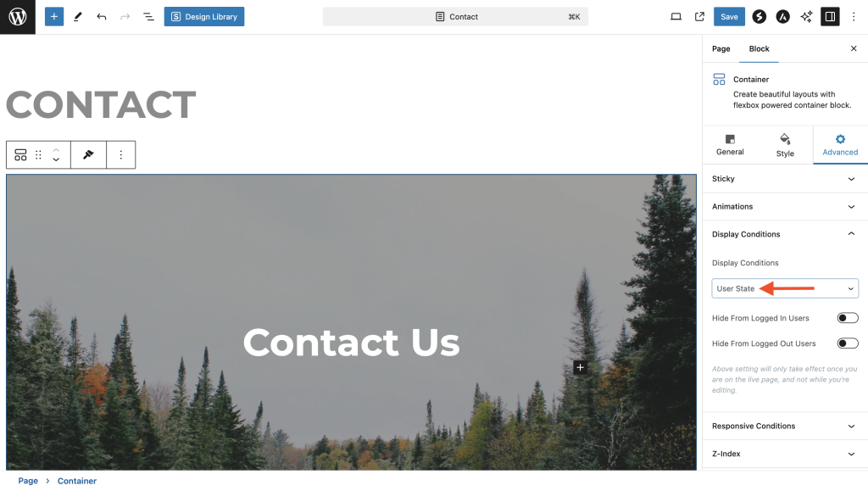Open the Spectra lightning bolt icon

tap(759, 17)
